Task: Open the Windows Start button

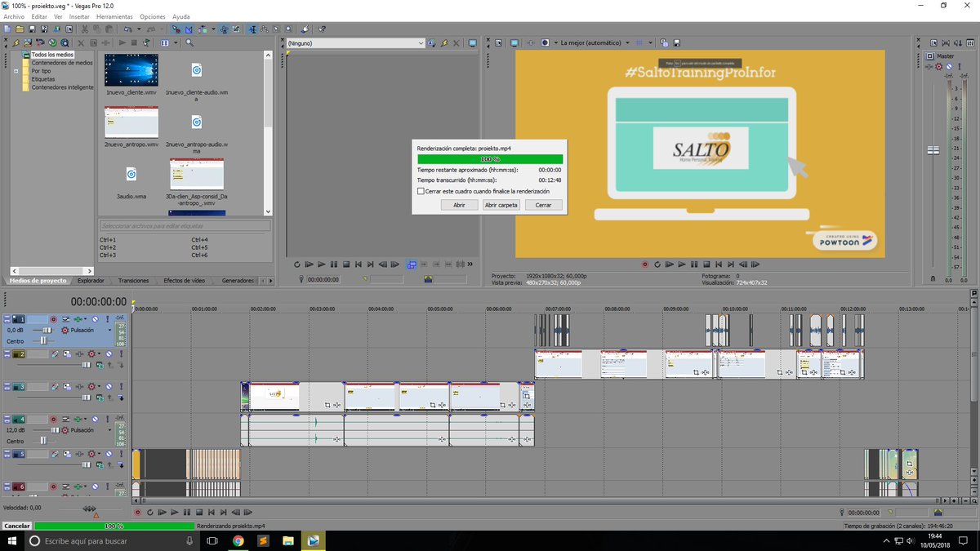Action: pyautogui.click(x=11, y=540)
